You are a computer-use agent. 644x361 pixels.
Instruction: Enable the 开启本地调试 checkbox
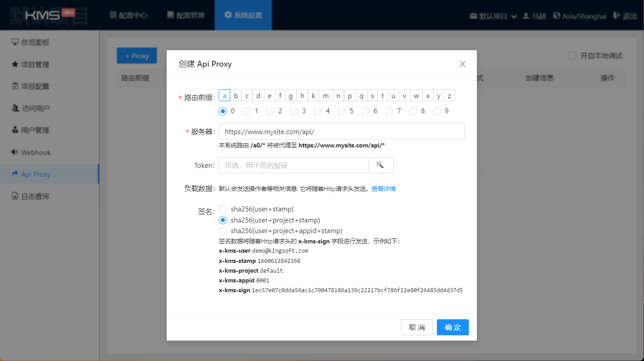pos(572,56)
